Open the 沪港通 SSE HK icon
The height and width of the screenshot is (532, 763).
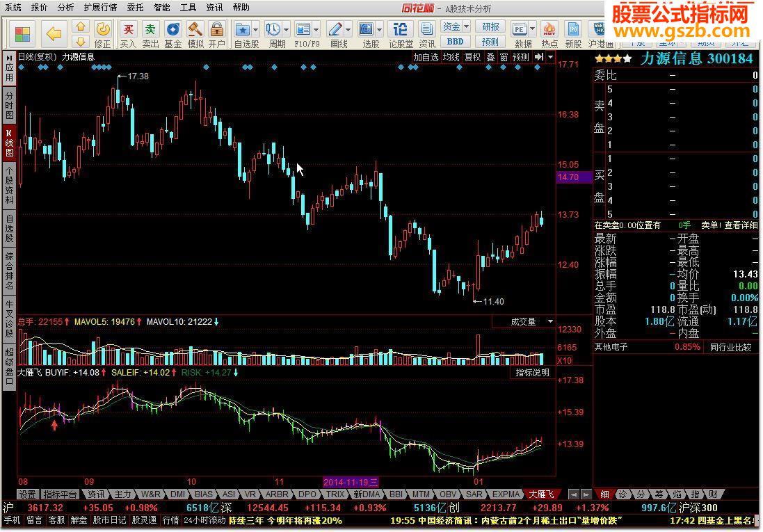(597, 29)
